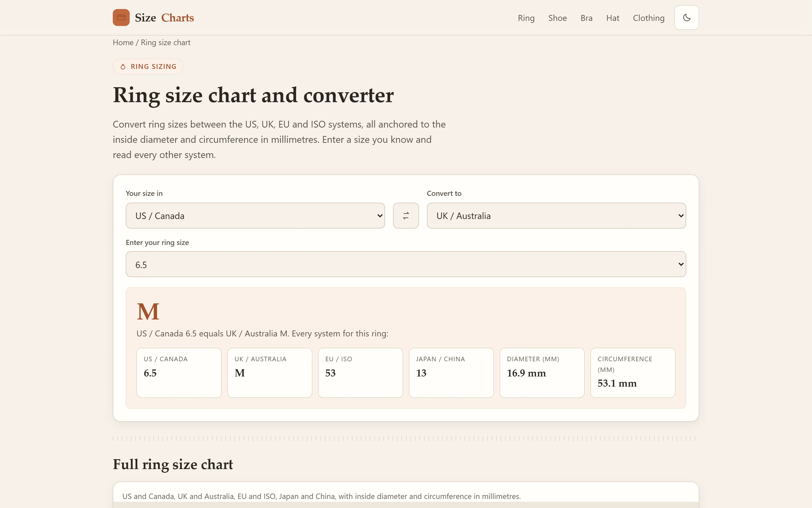Image resolution: width=812 pixels, height=508 pixels.
Task: Click the 'Ring size chart' breadcrumb text
Action: [x=166, y=42]
